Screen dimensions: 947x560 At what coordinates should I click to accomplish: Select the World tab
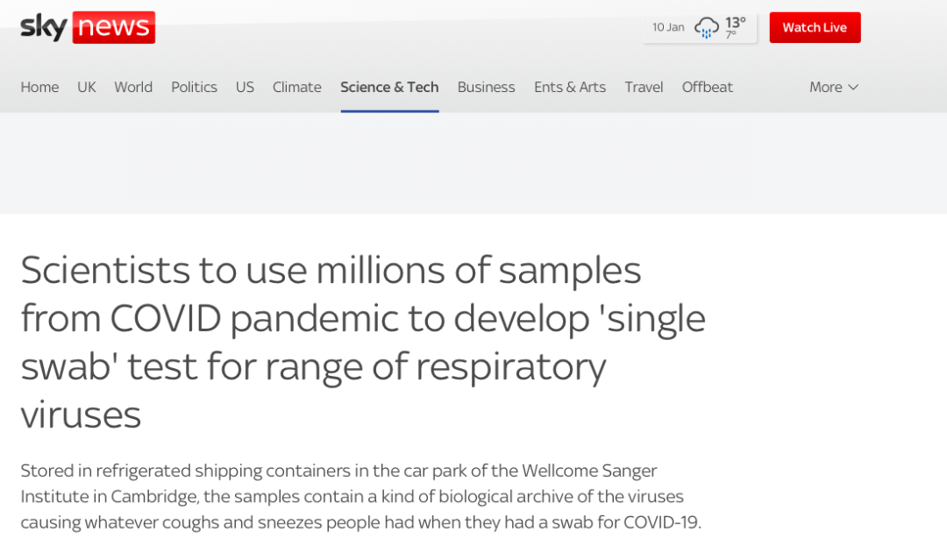pyautogui.click(x=133, y=88)
